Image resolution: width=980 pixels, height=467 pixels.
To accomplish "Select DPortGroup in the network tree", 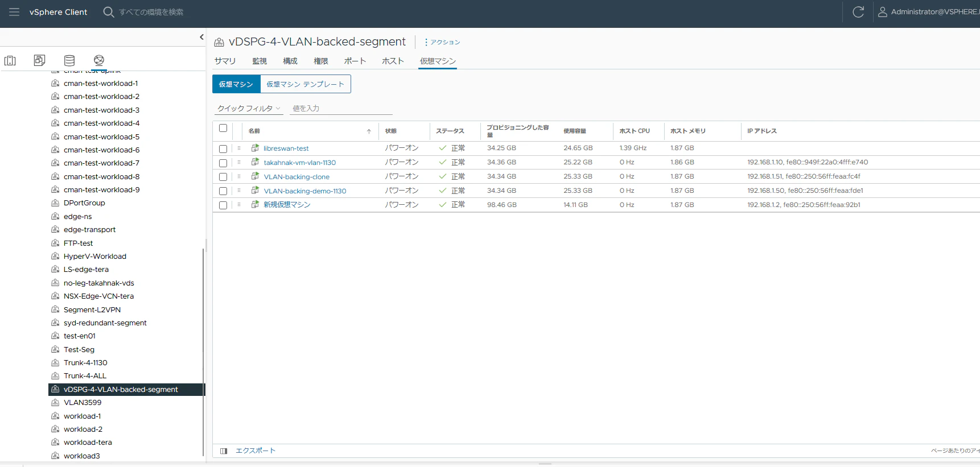I will [84, 203].
